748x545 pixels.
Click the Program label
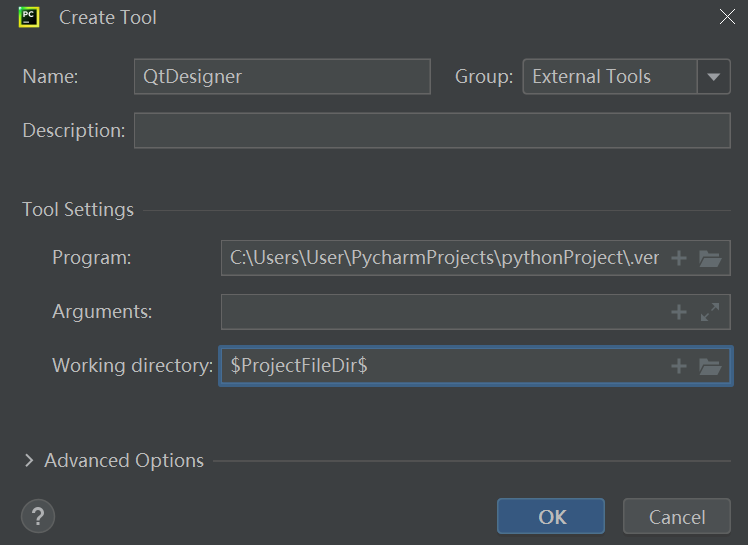click(92, 258)
